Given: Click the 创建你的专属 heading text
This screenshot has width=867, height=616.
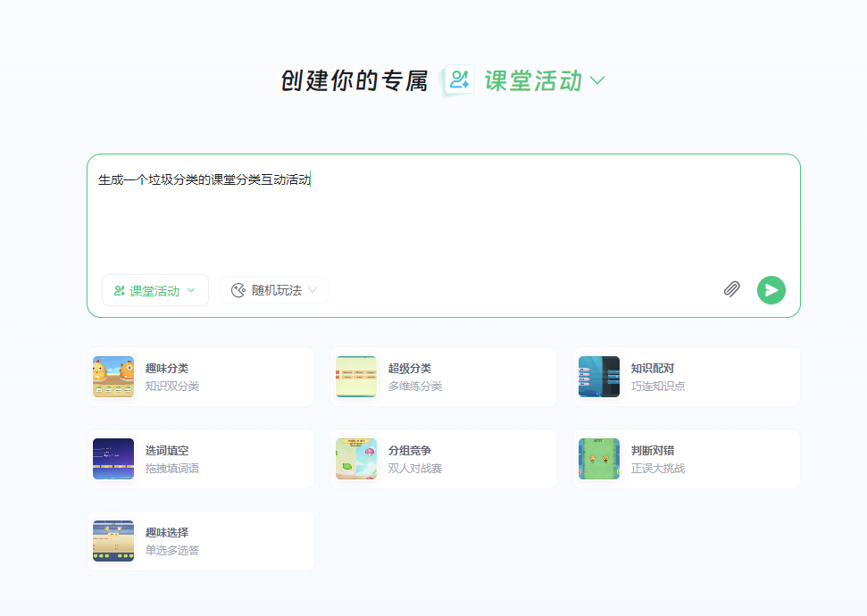Looking at the screenshot, I should pos(354,80).
